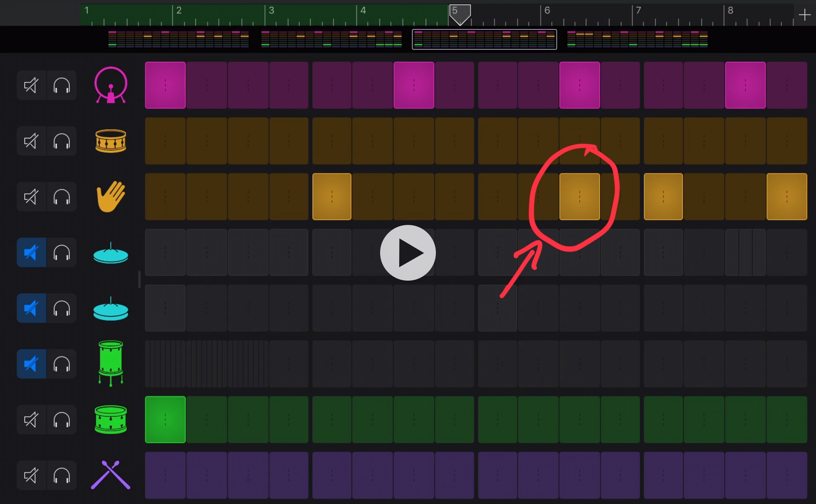The width and height of the screenshot is (816, 504).
Task: Jump to bar 7 on the ruler
Action: click(x=638, y=10)
